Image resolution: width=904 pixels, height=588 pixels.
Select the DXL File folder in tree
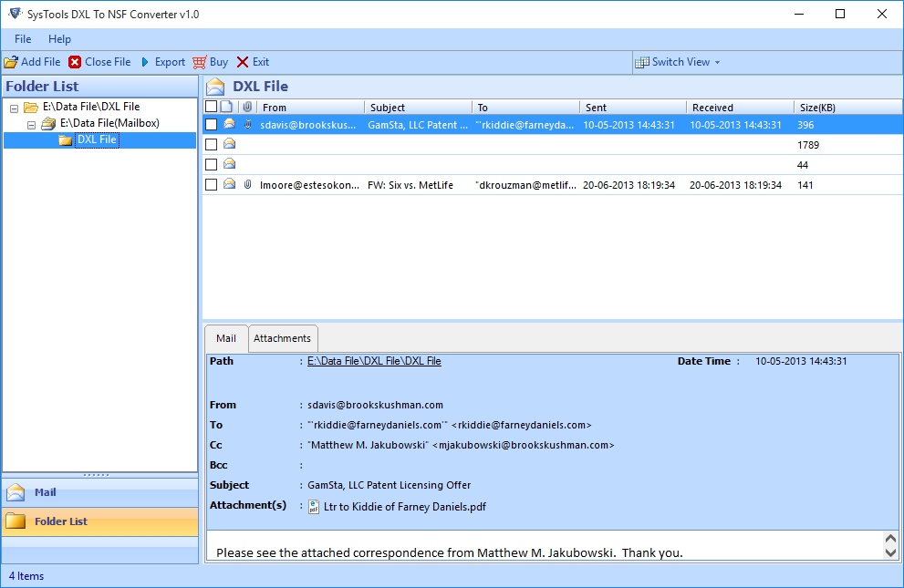pos(97,139)
